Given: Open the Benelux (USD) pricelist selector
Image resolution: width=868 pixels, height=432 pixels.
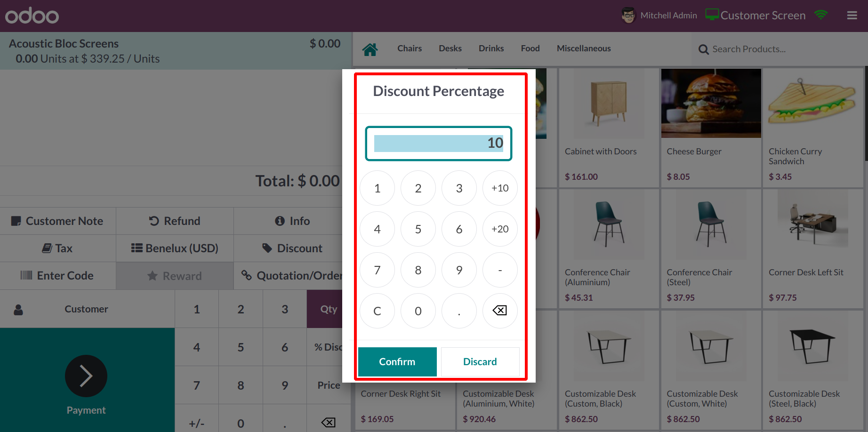Looking at the screenshot, I should [x=175, y=248].
